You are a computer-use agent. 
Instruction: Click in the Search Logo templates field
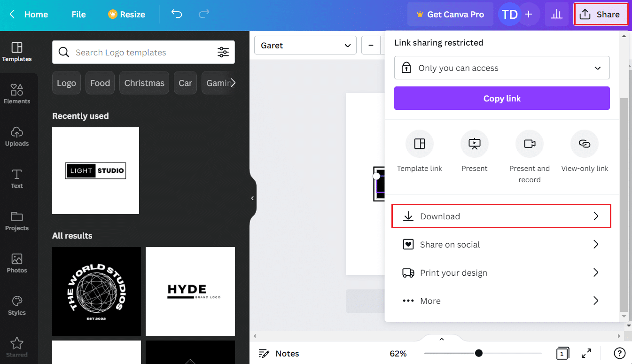coord(143,52)
